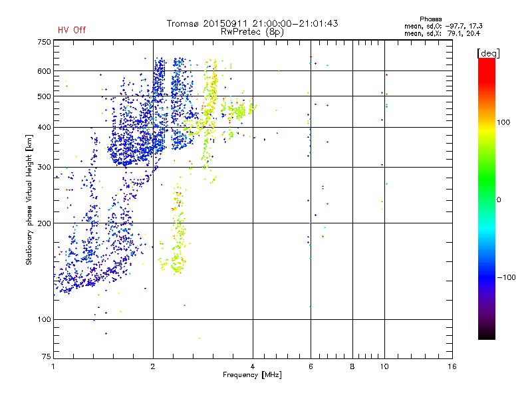Click the x-axis '6' MHz label
The width and height of the screenshot is (532, 399).
311,367
